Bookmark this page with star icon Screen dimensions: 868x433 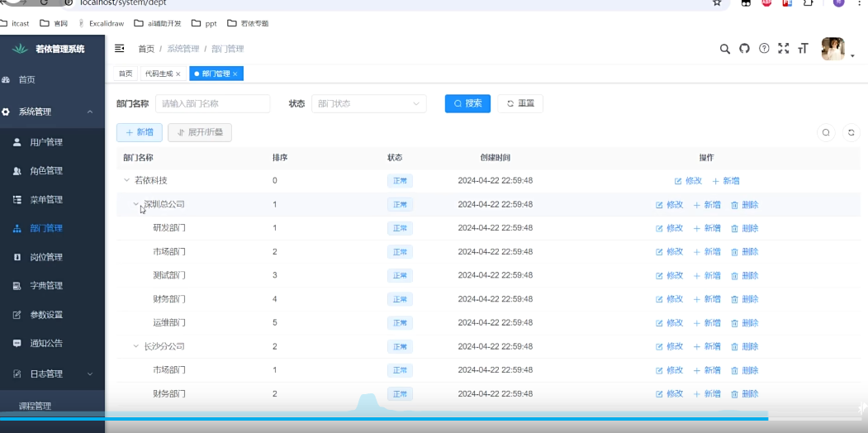718,2
